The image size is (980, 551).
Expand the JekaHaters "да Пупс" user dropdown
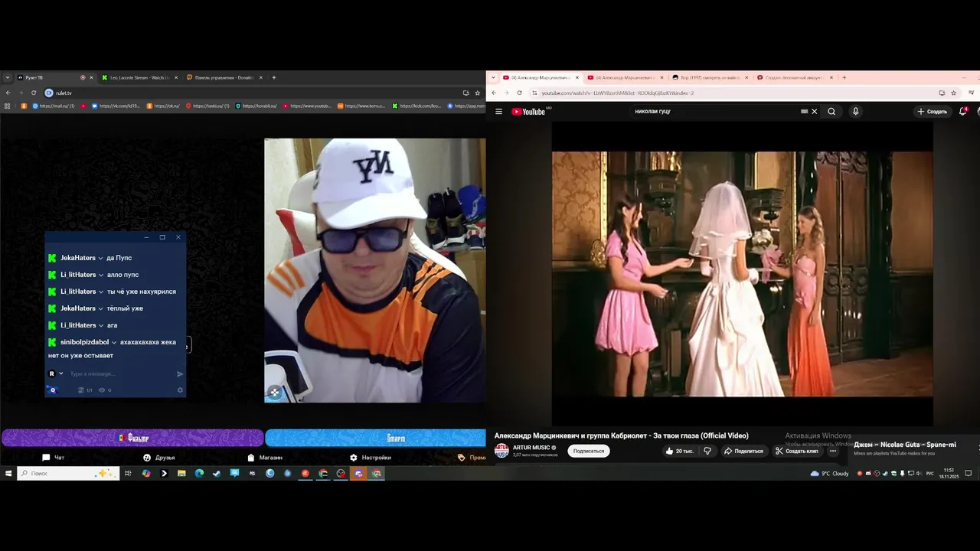(x=100, y=259)
